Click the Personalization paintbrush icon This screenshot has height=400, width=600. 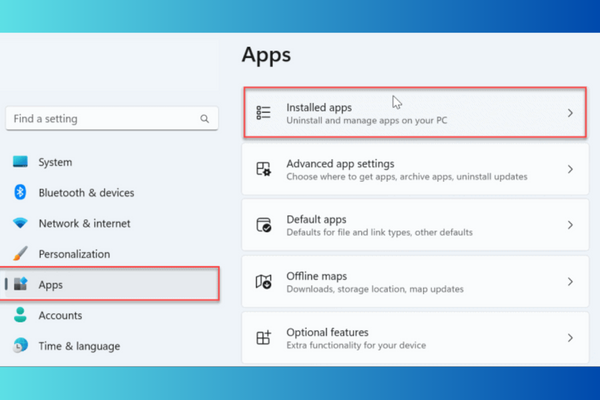(x=20, y=253)
